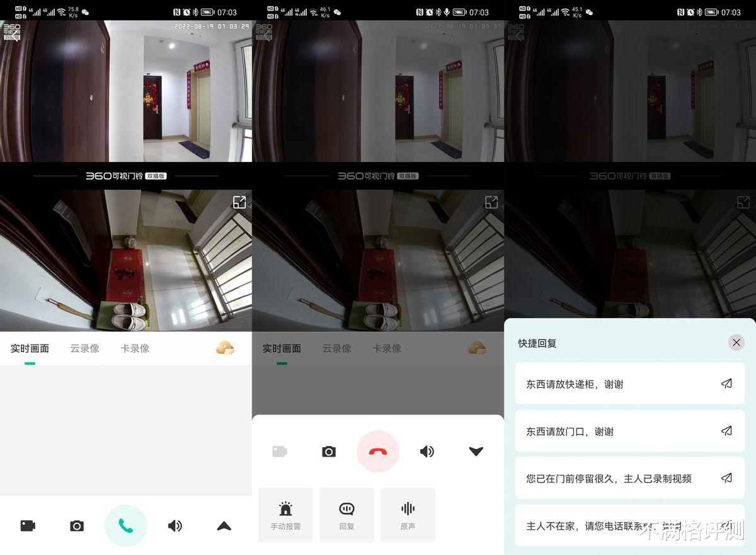The image size is (756, 555).
Task: Trigger the 手动报警 manual alarm
Action: 285,515
